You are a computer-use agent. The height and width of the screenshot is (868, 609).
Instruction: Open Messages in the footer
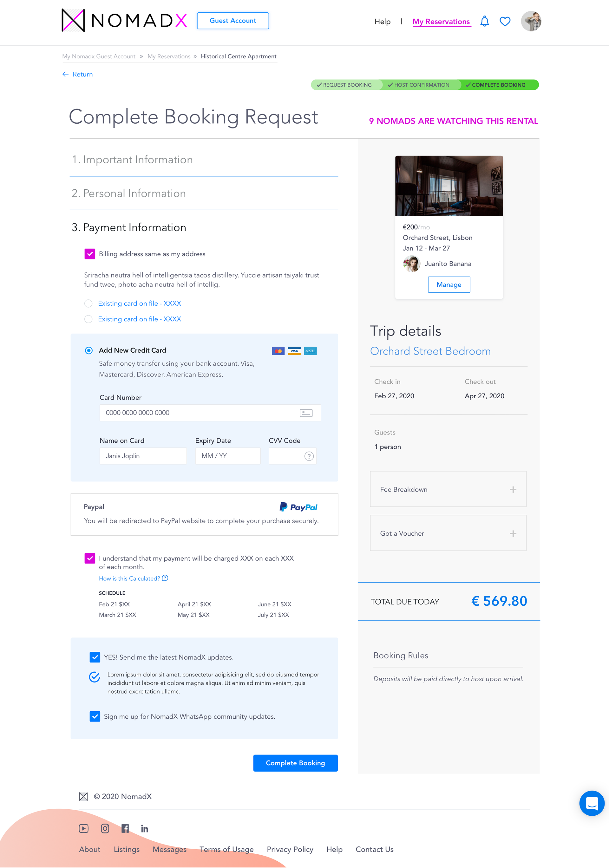(x=169, y=850)
